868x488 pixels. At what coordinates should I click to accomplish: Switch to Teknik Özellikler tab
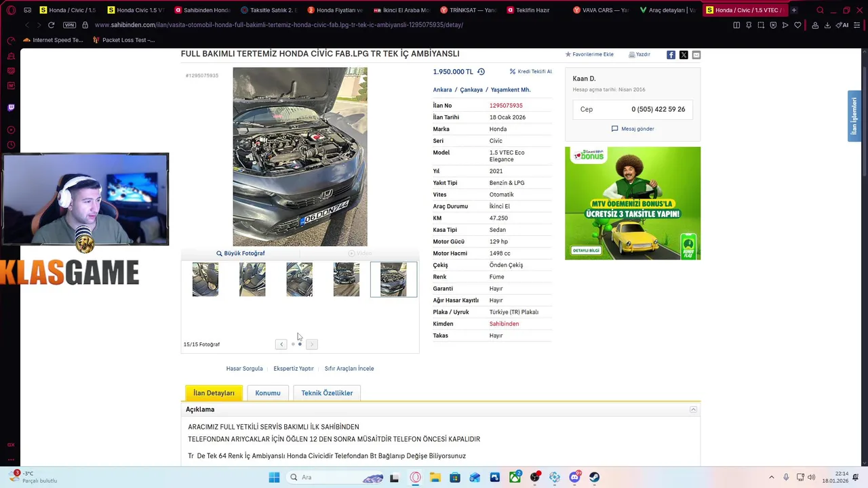tap(327, 393)
